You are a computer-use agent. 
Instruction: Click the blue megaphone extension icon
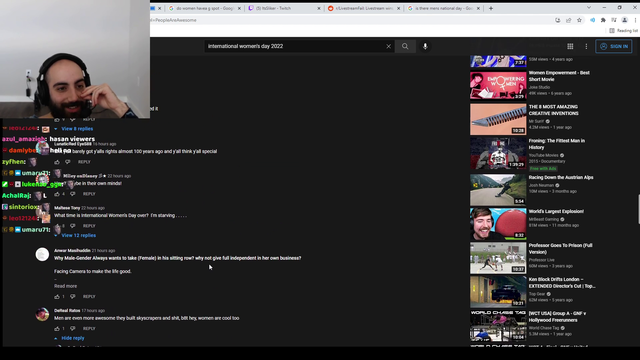(592, 20)
